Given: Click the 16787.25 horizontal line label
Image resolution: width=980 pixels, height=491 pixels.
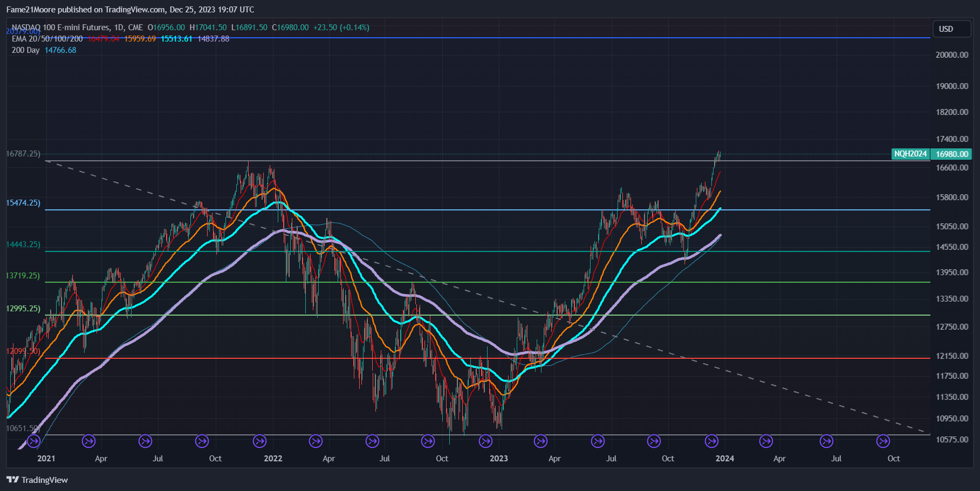Looking at the screenshot, I should point(23,154).
